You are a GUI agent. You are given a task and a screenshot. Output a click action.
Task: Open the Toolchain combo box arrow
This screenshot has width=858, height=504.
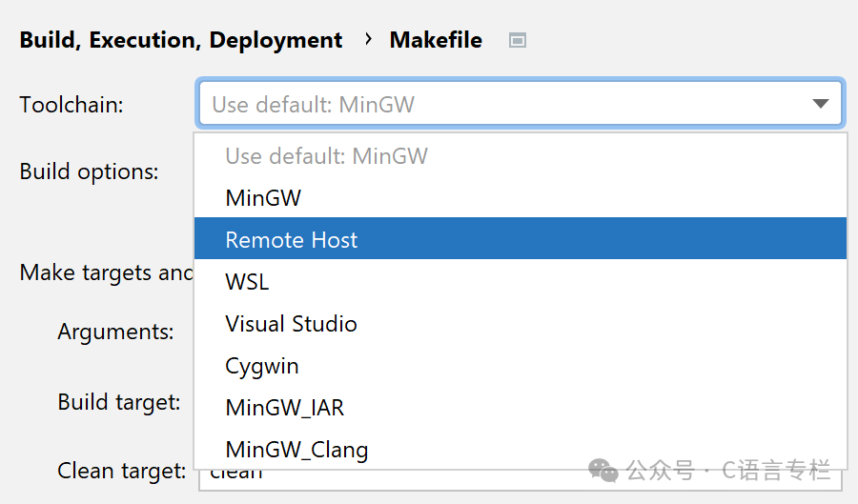point(820,104)
